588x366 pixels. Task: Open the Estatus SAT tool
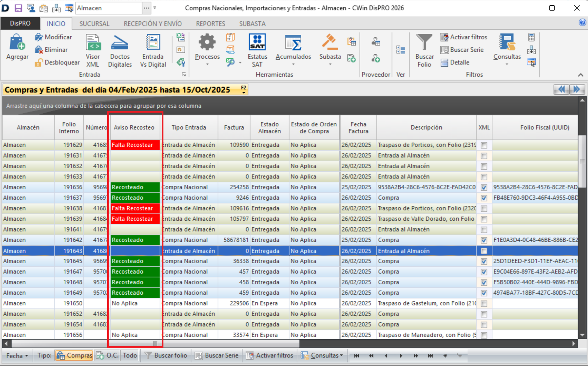[x=257, y=43]
